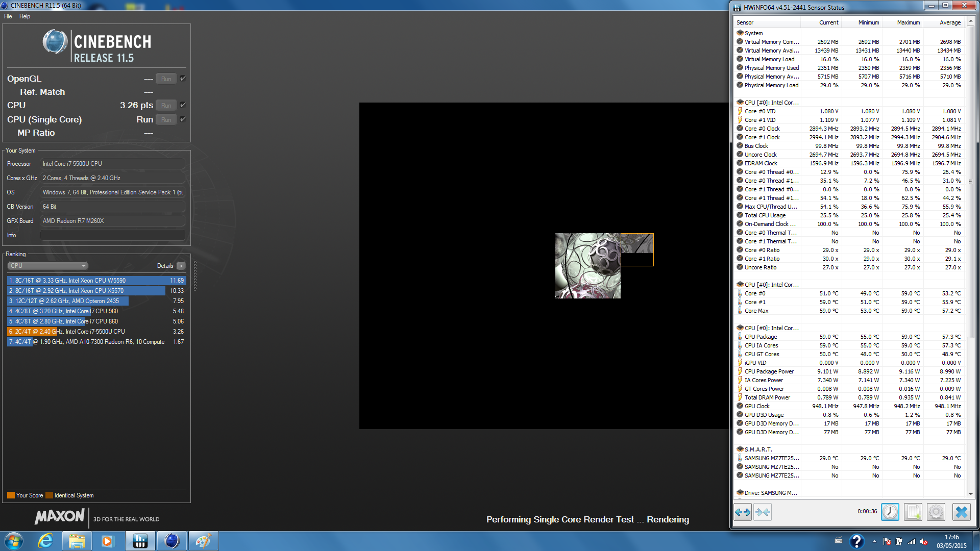Click the expand sensor columns arrows icon
This screenshot has height=551, width=980.
point(743,512)
